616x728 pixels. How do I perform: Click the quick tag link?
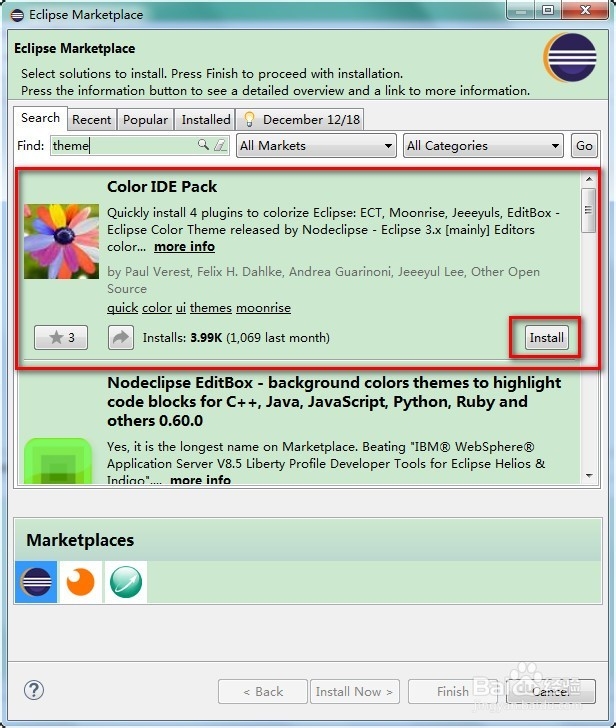(123, 308)
